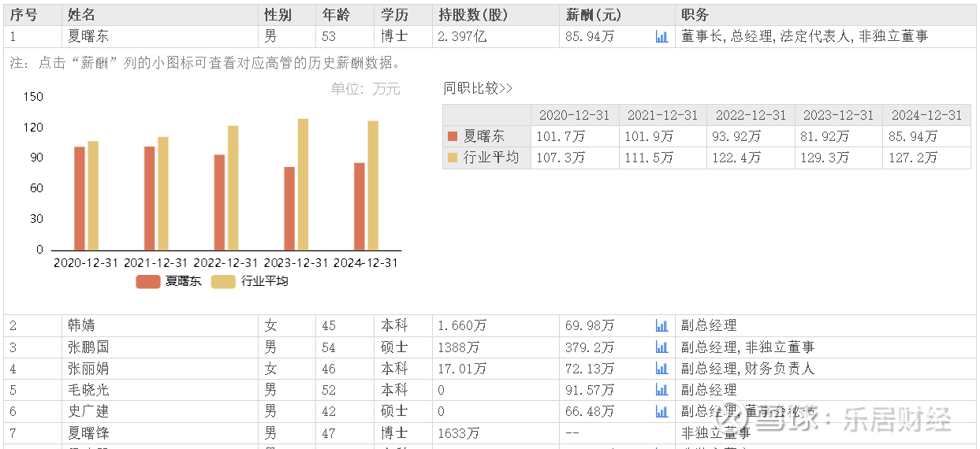
Task: Click salary value 379.2万 for 张鹏国
Action: [x=591, y=347]
